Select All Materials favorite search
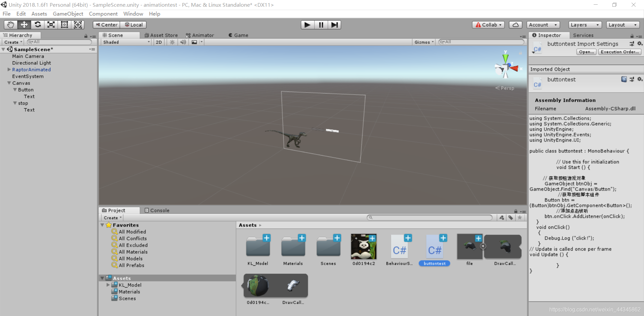 133,252
